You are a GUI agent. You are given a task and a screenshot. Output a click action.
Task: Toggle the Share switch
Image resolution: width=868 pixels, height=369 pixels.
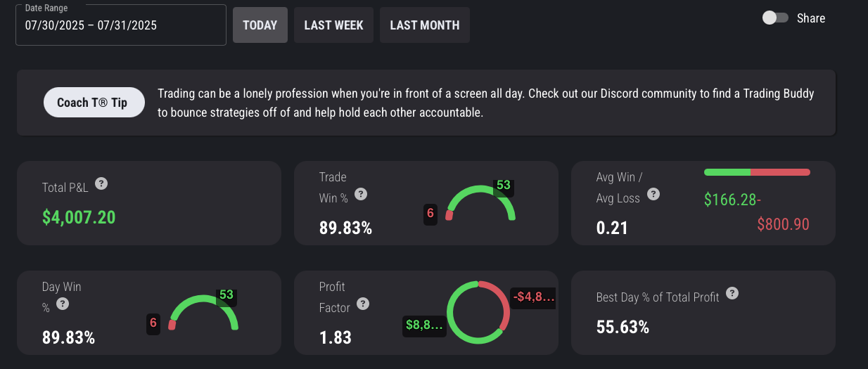click(775, 18)
